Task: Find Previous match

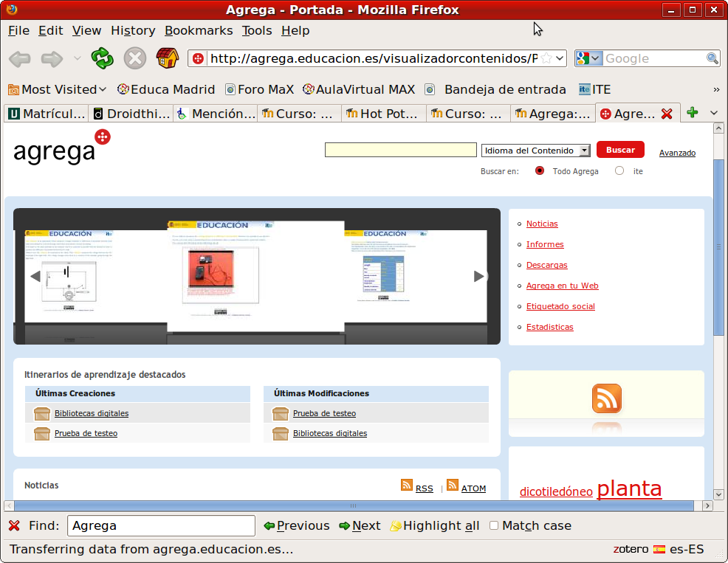Action: (296, 525)
